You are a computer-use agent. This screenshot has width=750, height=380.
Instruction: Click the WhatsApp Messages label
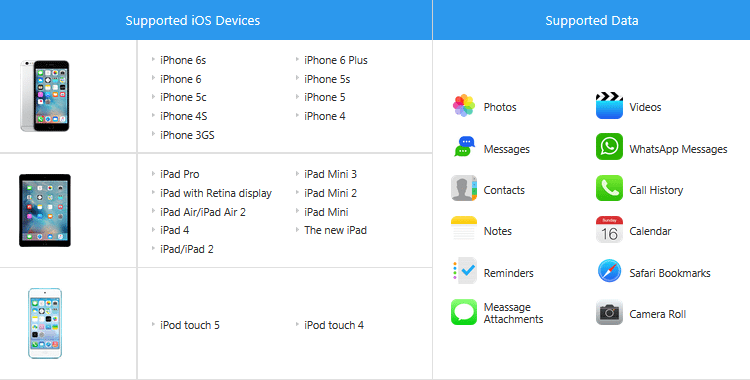point(678,149)
